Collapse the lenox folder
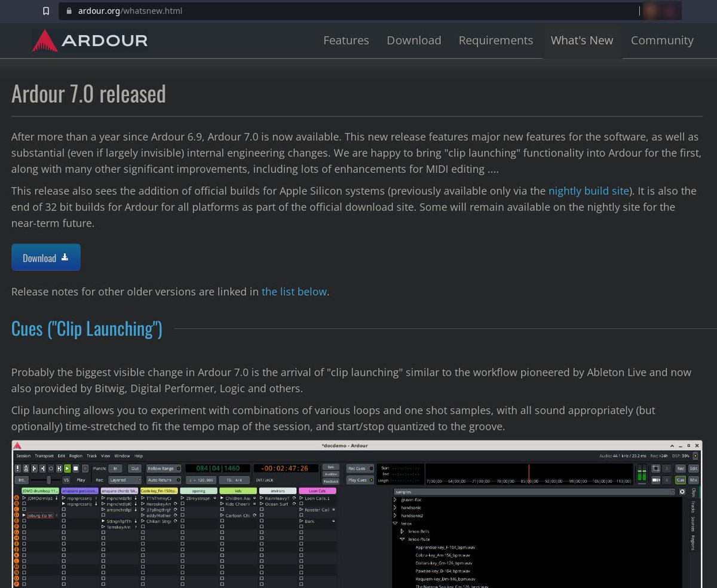717x588 pixels. pos(395,523)
